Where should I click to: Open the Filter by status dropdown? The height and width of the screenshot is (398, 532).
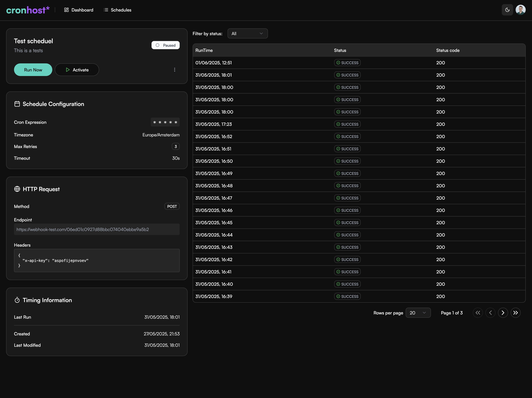[247, 34]
